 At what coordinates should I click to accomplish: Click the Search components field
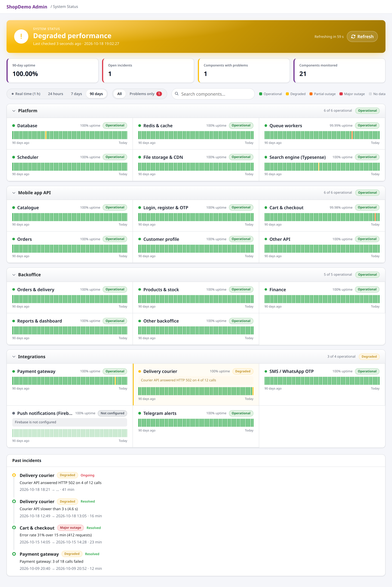tap(213, 94)
